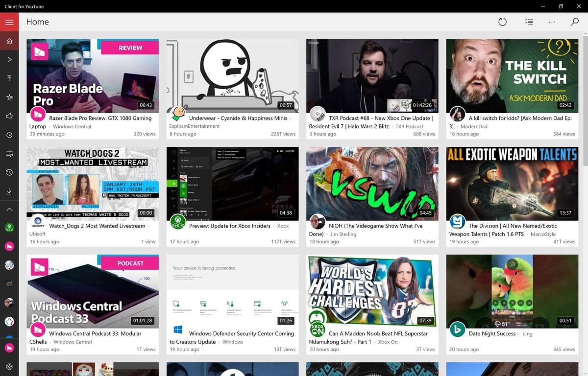Open the Xbox channel avatar in sidebar
The height and width of the screenshot is (376, 588).
pos(9,228)
